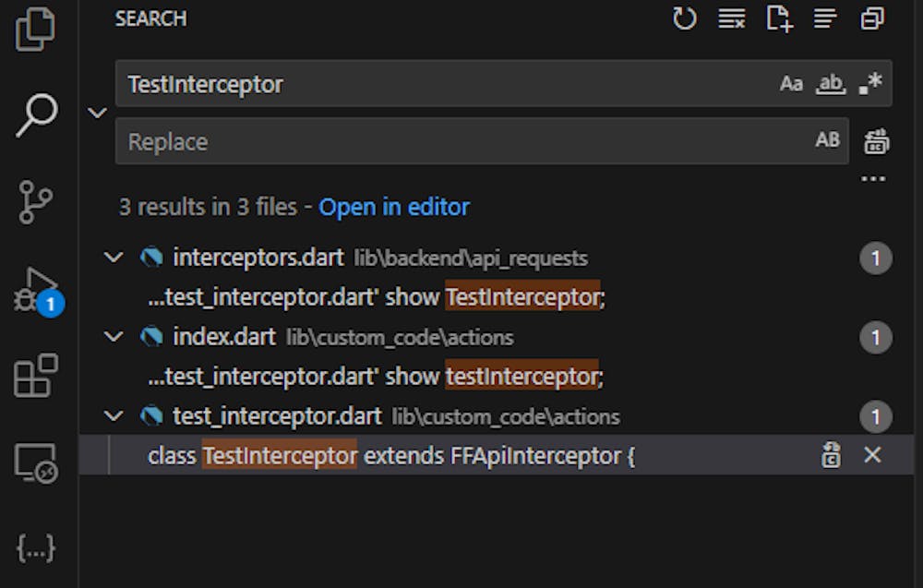Open Source Control view
The height and width of the screenshot is (588, 923).
pos(36,202)
